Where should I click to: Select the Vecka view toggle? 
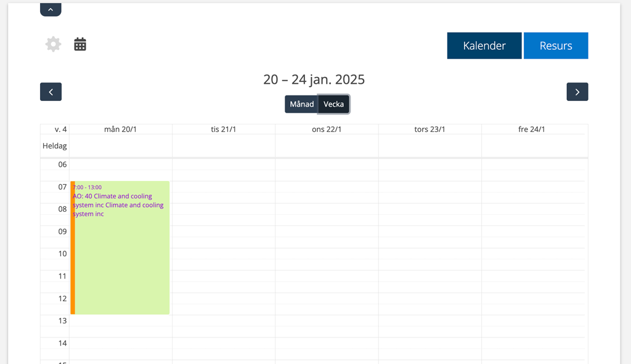[333, 104]
